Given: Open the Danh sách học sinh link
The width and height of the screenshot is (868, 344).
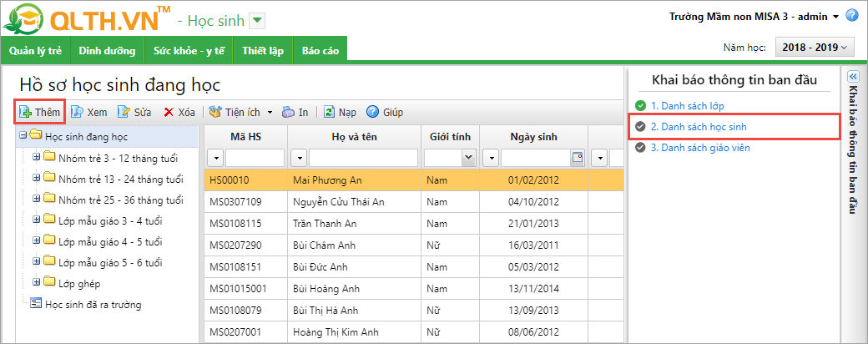Looking at the screenshot, I should point(698,127).
